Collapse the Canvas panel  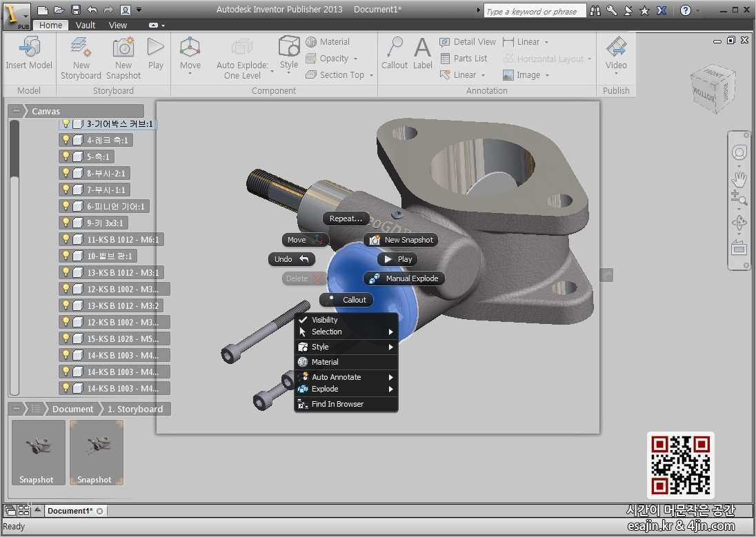[x=17, y=111]
